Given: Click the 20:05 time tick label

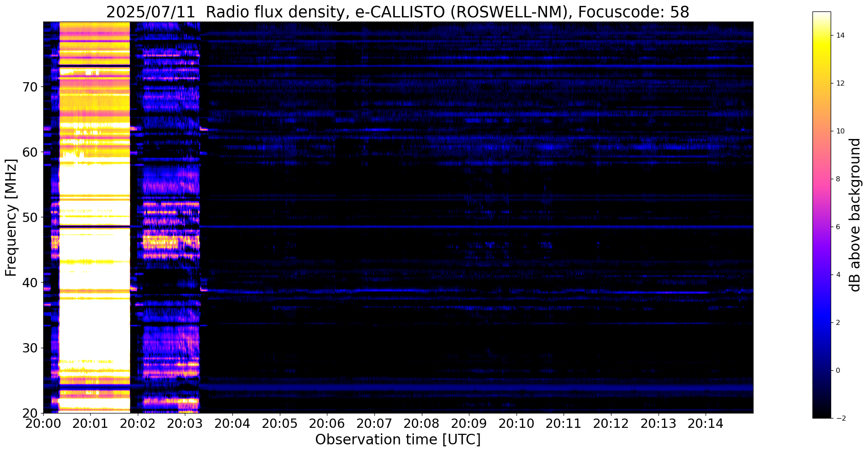Looking at the screenshot, I should tap(280, 424).
